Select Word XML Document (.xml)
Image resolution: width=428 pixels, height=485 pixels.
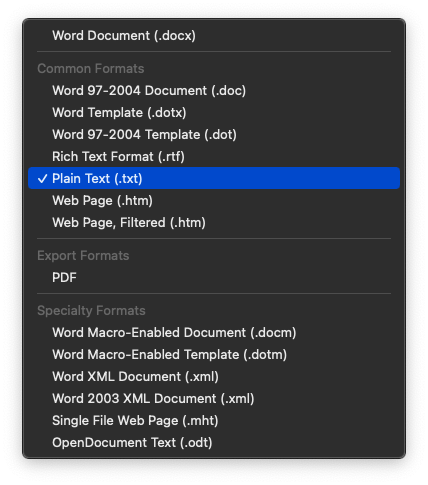pos(214,376)
